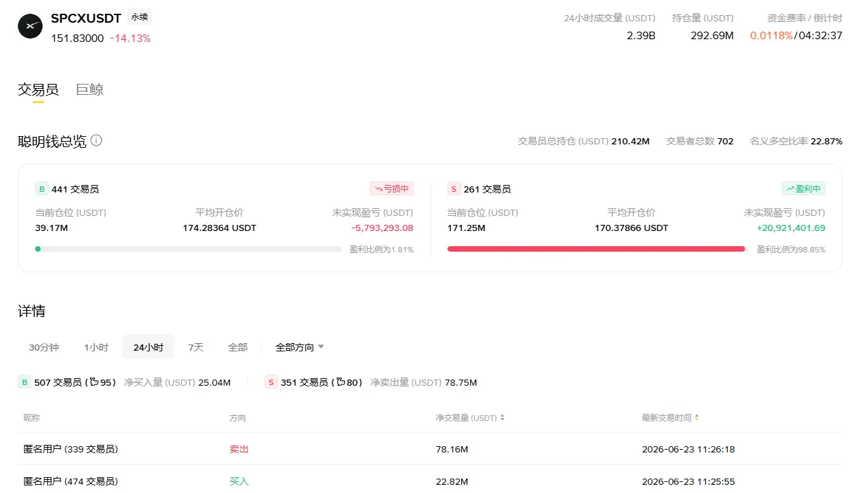This screenshot has width=868, height=493.
Task: Click the 22.82M net volume cell
Action: pyautogui.click(x=452, y=481)
